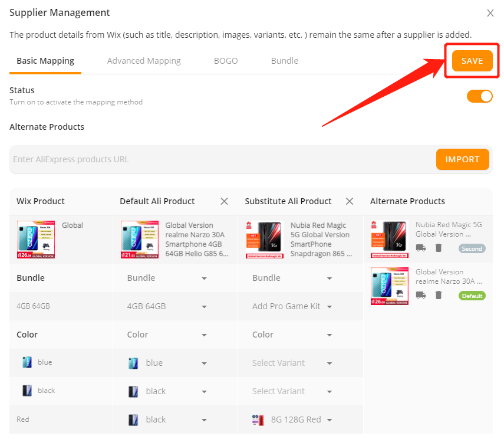Click Substitute Ali Product Nubia thumbnail

click(x=265, y=240)
